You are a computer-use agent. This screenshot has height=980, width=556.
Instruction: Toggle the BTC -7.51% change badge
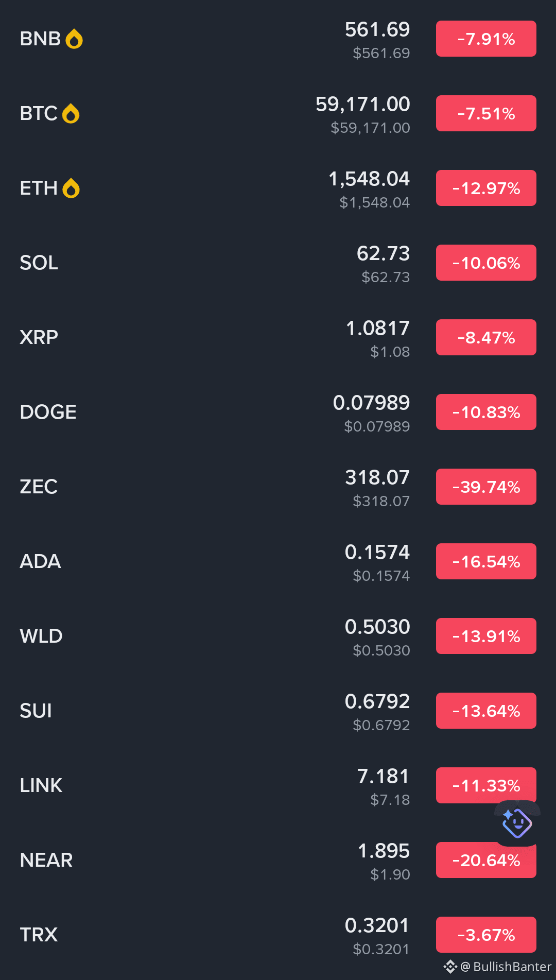pos(486,113)
